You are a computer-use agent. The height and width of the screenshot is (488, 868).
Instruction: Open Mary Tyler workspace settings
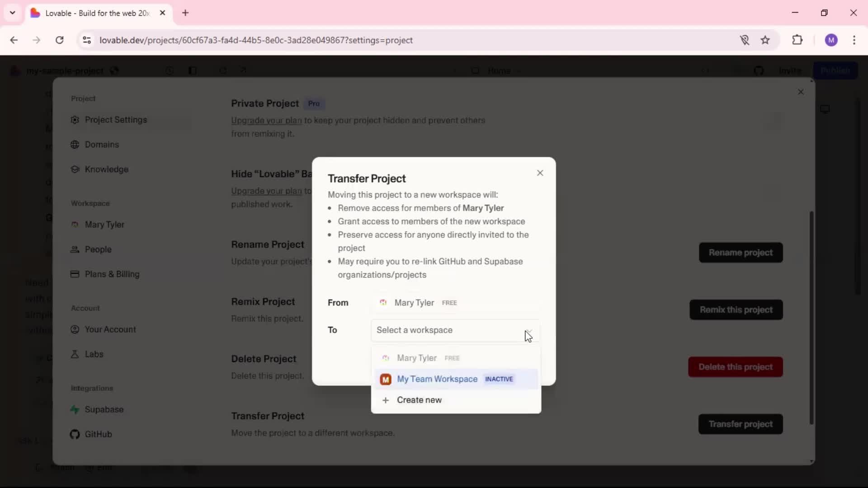pos(130,225)
